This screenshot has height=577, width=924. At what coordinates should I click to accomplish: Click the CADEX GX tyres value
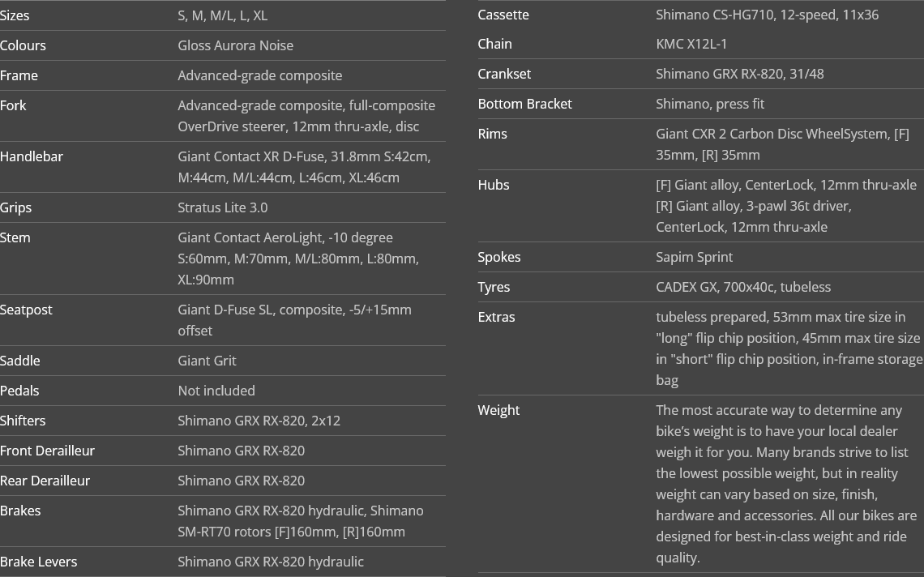click(x=743, y=287)
